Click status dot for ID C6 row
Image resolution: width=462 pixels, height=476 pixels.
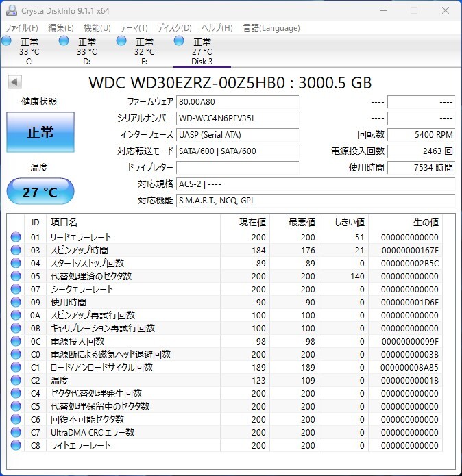coord(16,420)
